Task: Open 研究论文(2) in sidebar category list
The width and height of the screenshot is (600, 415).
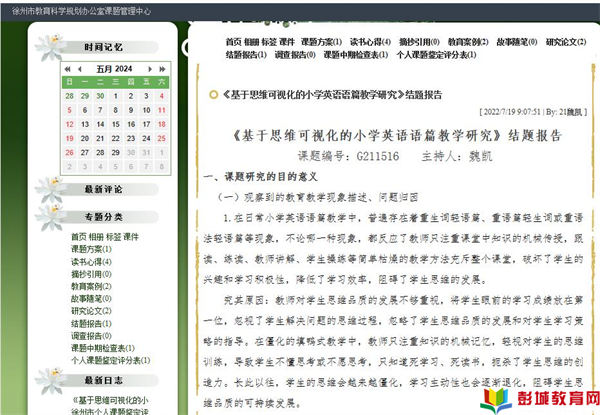Action: point(91,311)
